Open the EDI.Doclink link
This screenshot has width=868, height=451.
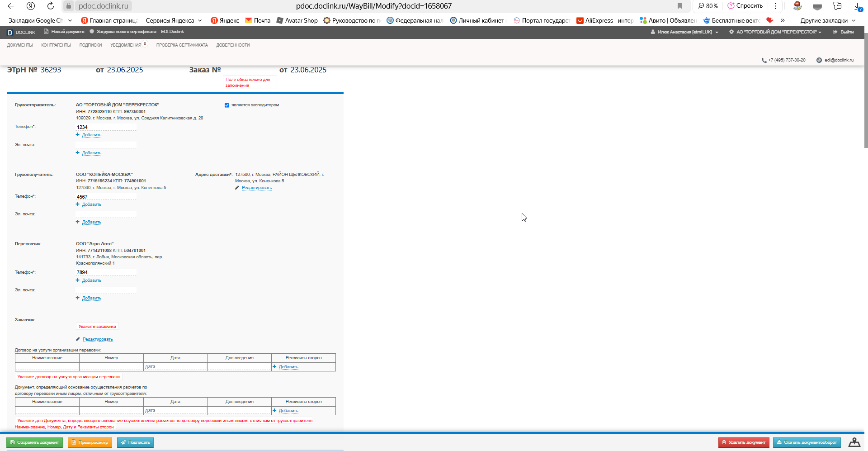coord(172,32)
